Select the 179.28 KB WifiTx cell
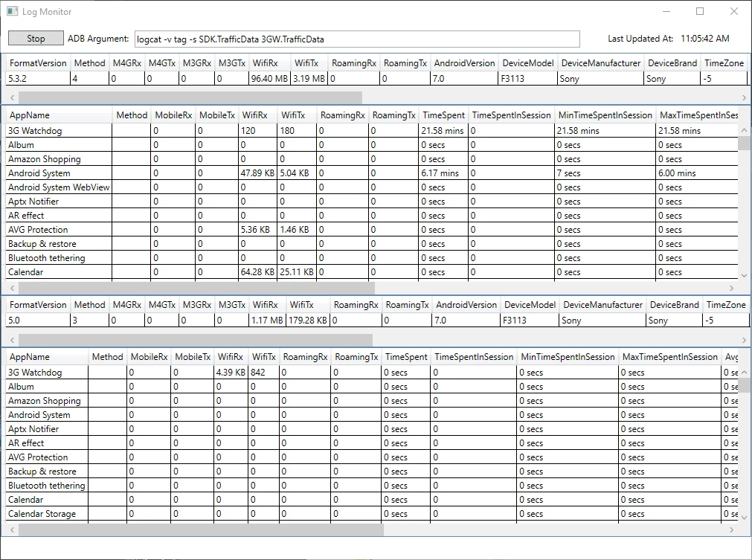 tap(308, 321)
